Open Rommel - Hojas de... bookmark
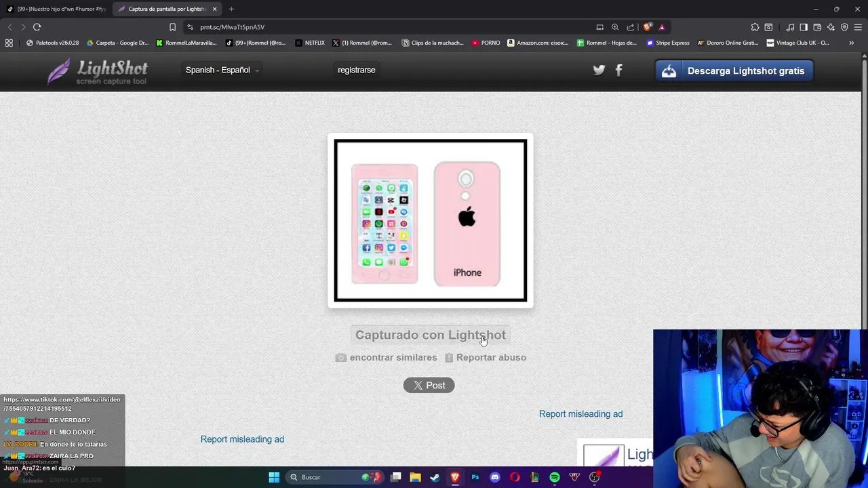Image resolution: width=868 pixels, height=488 pixels. (607, 43)
